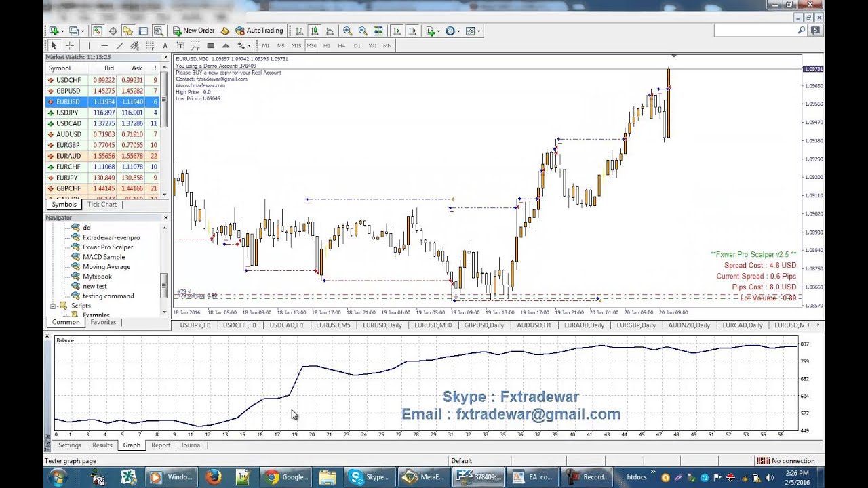Zoom out of the chart
The height and width of the screenshot is (488, 868).
point(363,30)
